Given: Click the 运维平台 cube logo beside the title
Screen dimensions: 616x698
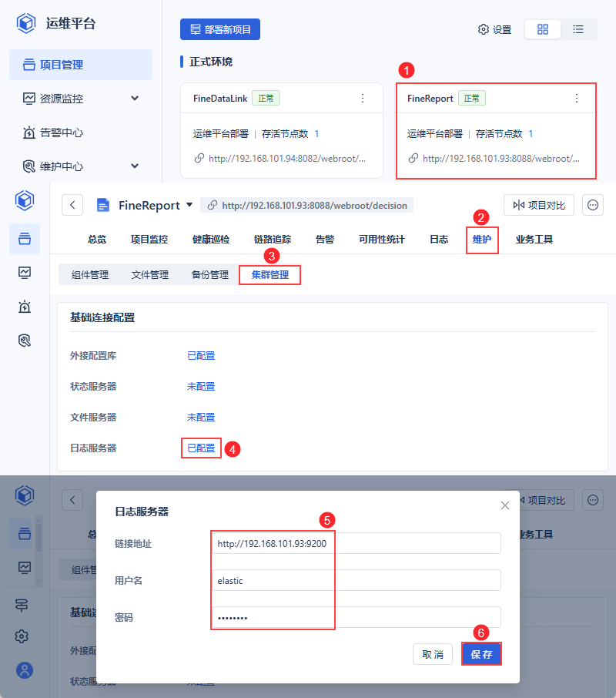Looking at the screenshot, I should point(26,23).
